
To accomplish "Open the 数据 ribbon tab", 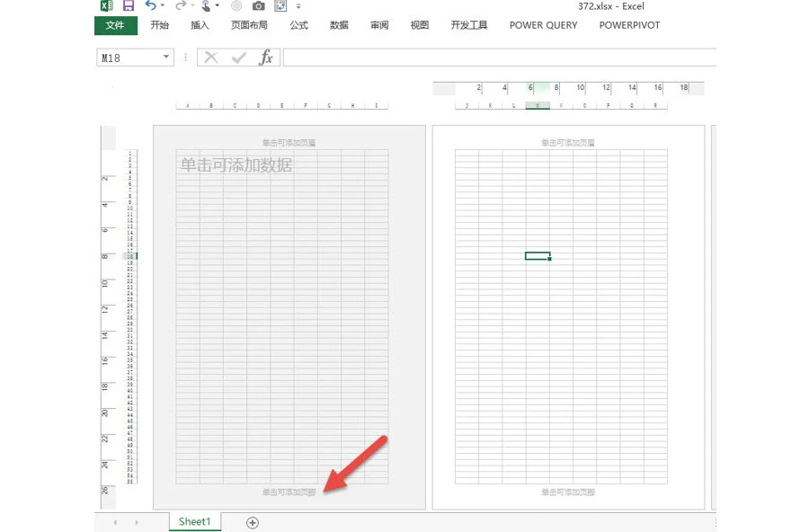I will (x=339, y=25).
